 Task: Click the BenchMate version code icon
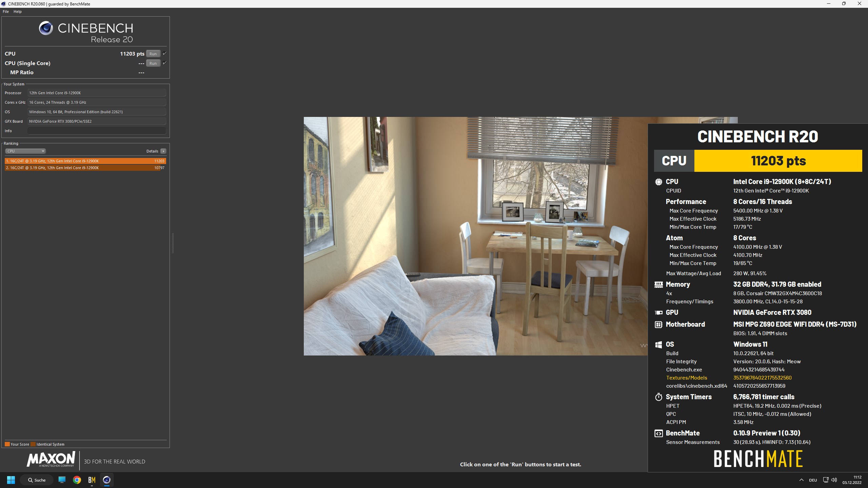(658, 433)
